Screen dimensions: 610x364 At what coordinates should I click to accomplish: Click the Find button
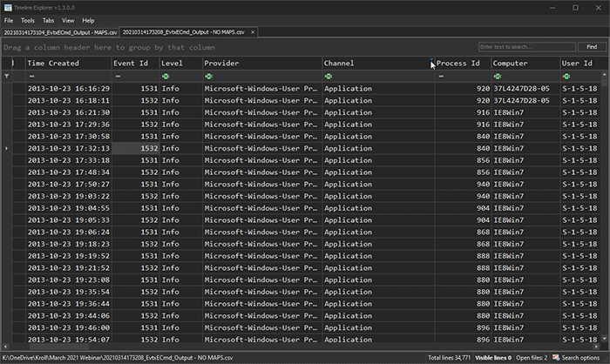592,47
